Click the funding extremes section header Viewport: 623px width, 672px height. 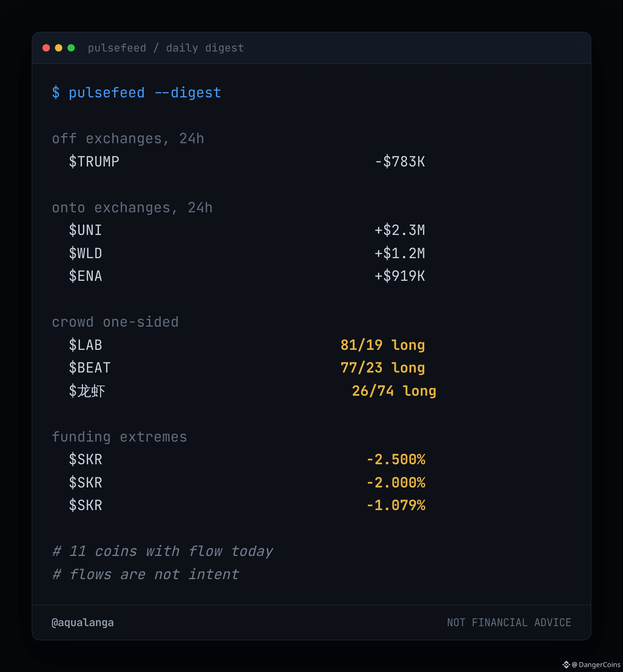(119, 437)
